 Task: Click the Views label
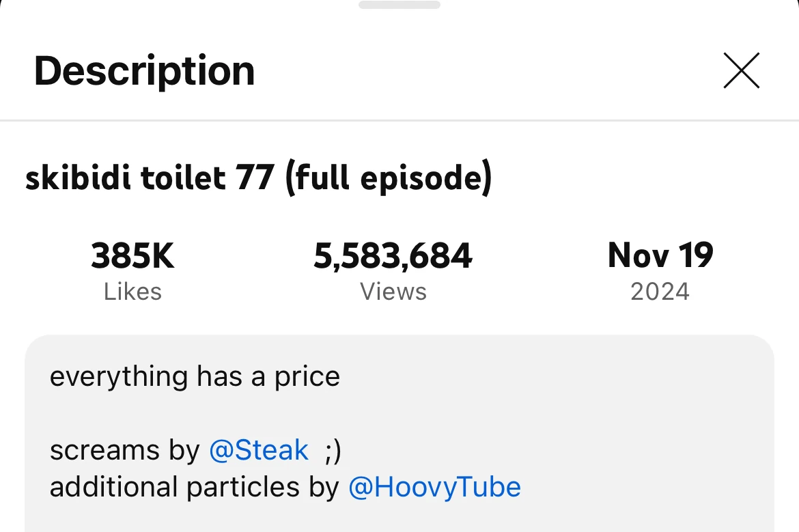[393, 292]
